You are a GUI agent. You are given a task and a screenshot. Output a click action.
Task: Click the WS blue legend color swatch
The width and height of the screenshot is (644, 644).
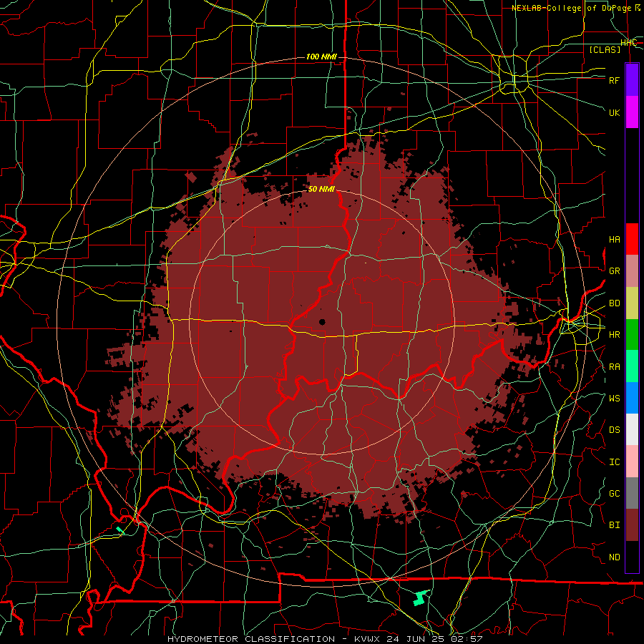[632, 398]
